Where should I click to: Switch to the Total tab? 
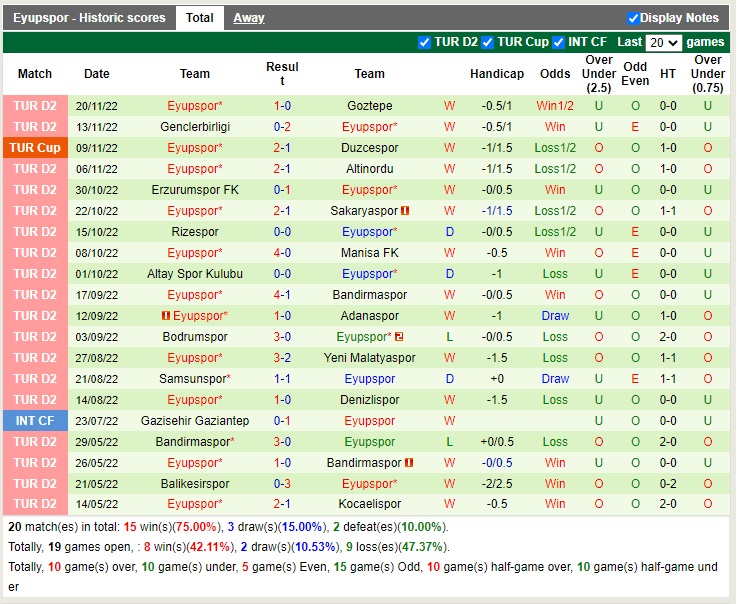tap(200, 18)
